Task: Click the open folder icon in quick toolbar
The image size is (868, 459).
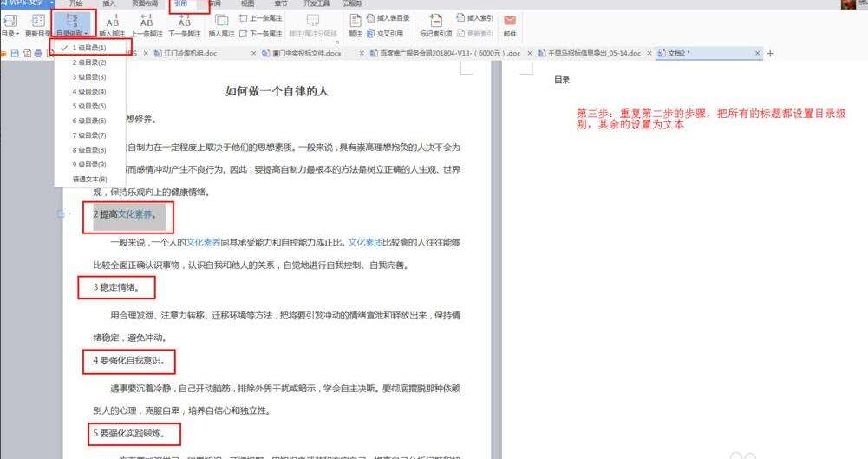Action: pos(3,53)
